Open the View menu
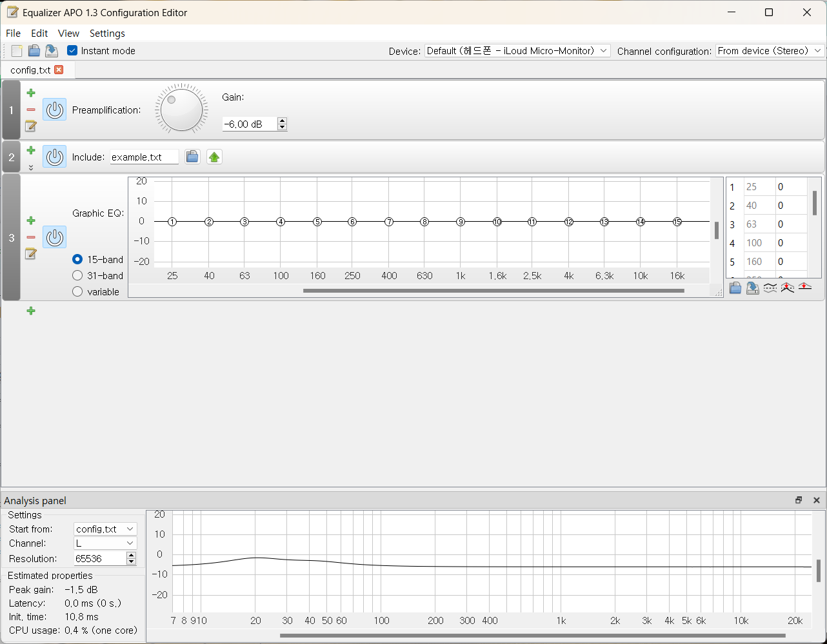Screen dimensions: 827x644 point(68,34)
